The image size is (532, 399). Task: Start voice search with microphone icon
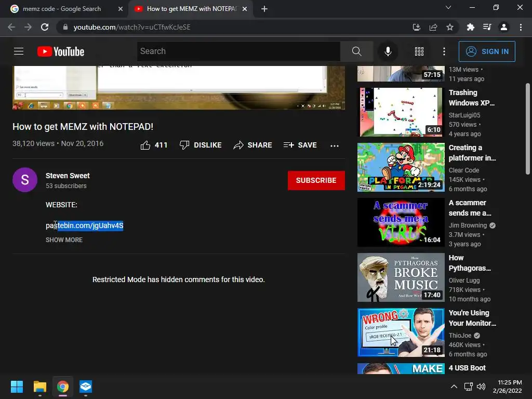(x=388, y=51)
